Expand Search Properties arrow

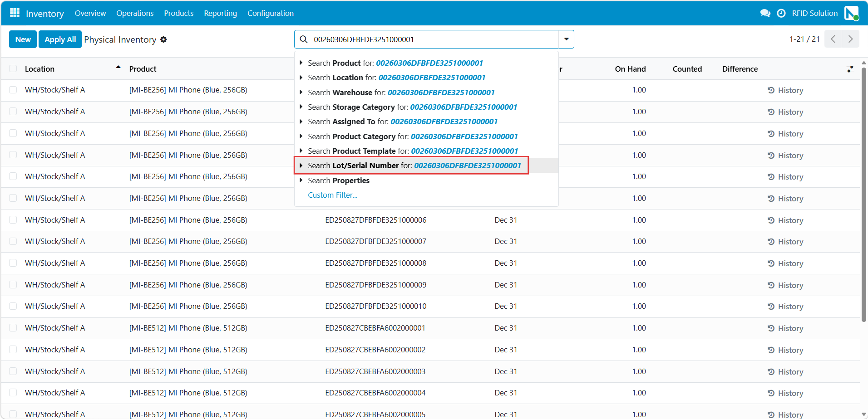(301, 180)
